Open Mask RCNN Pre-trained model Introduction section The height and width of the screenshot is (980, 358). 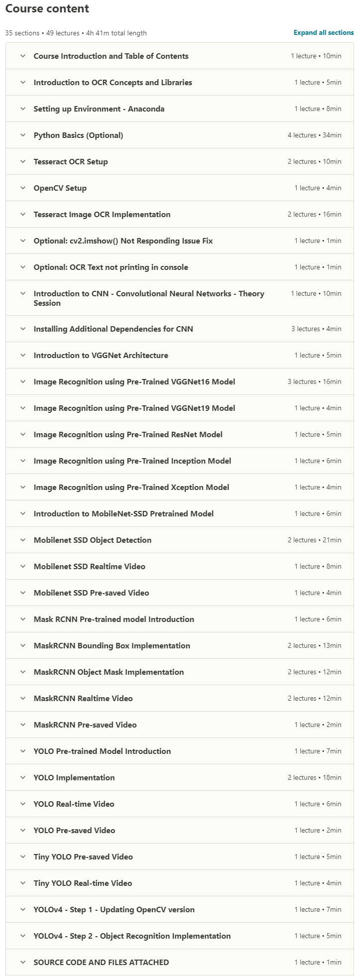180,619
